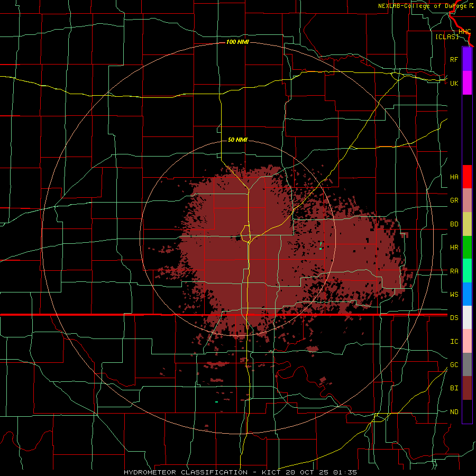This screenshot has width=476, height=476.
Task: Click the RA legend label
Action: coord(454,271)
